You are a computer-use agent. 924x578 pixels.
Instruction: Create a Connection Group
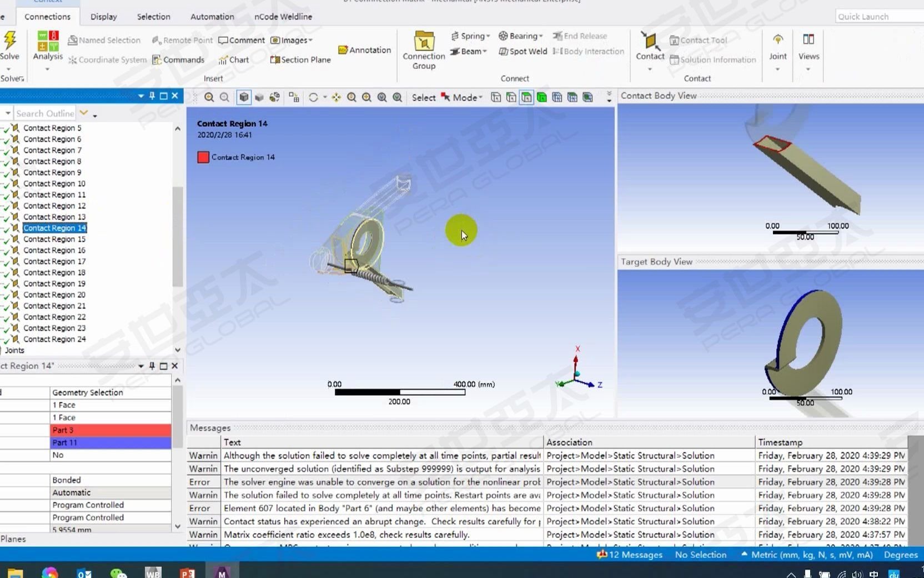[423, 50]
